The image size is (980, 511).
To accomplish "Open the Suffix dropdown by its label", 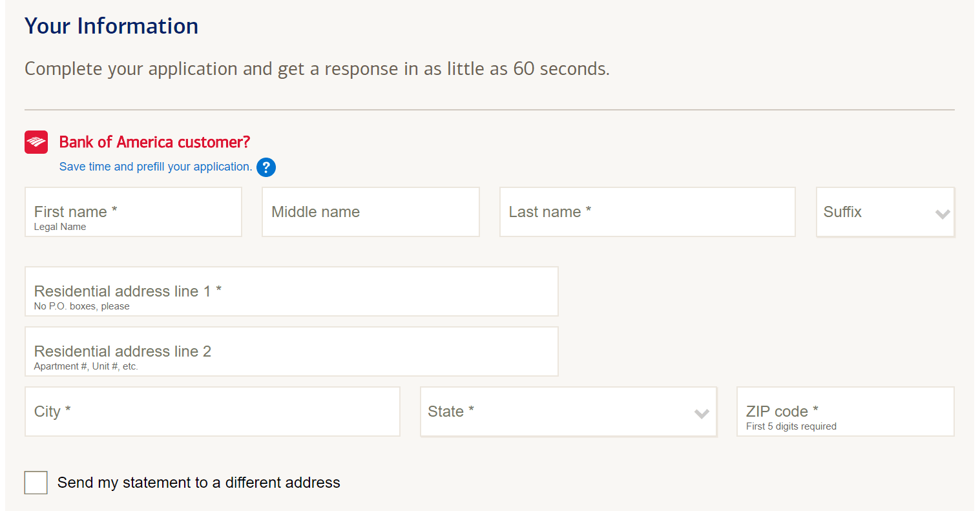I will click(842, 212).
